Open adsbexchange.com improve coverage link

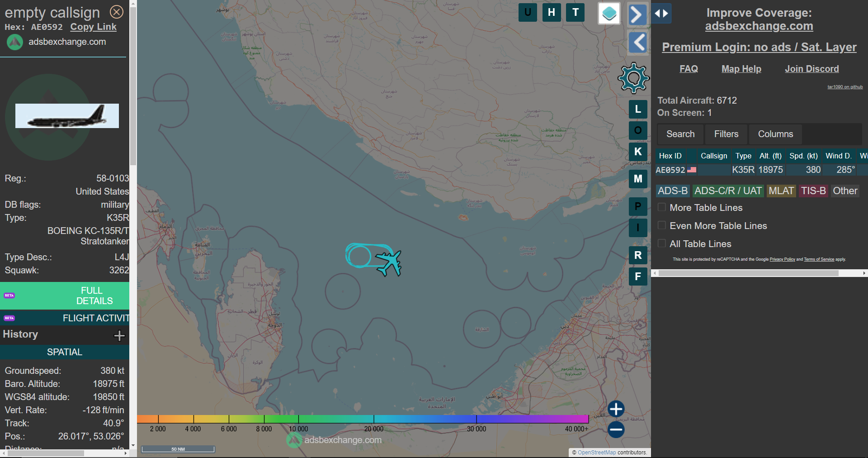coord(759,26)
